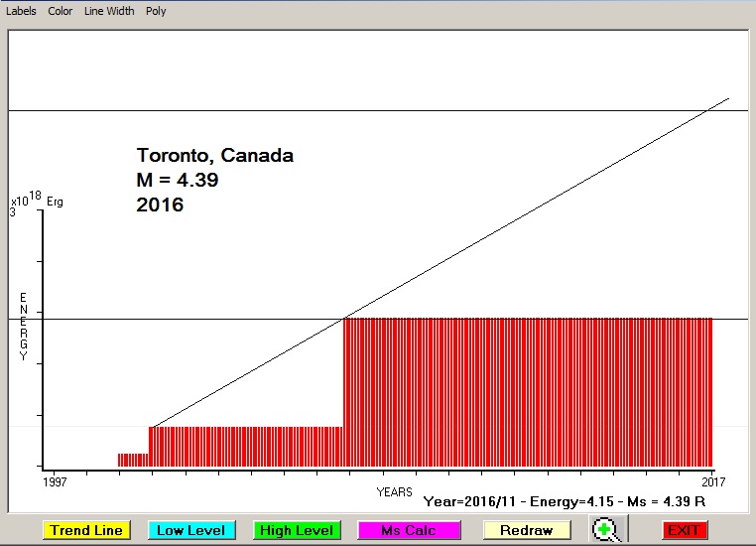Click the red EXIT button
Screen dimensions: 756x546
point(684,530)
